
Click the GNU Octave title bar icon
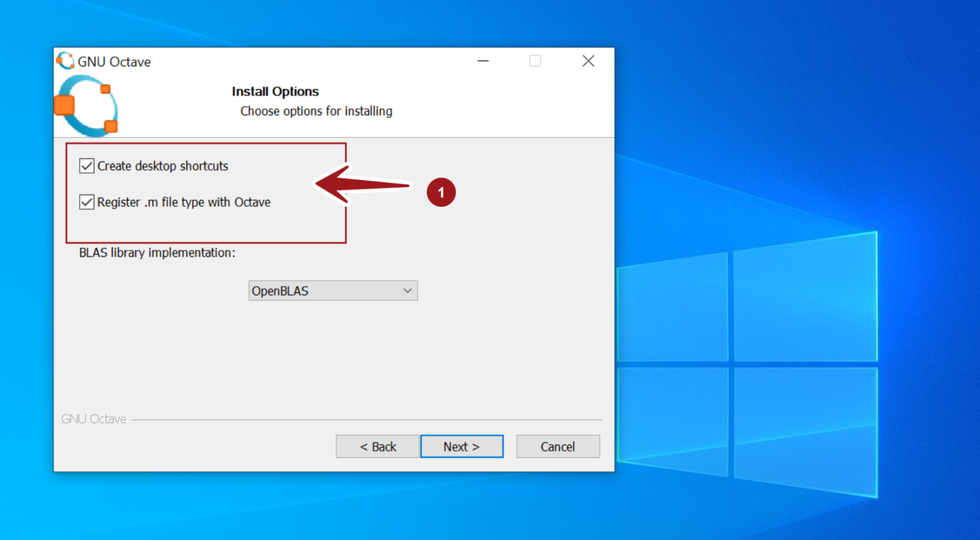point(64,61)
